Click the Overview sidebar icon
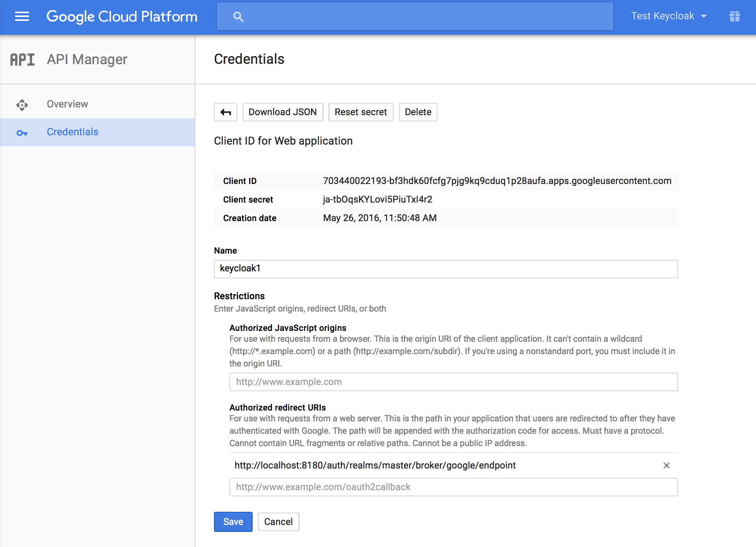Screen dimensions: 756x547 click(22, 105)
